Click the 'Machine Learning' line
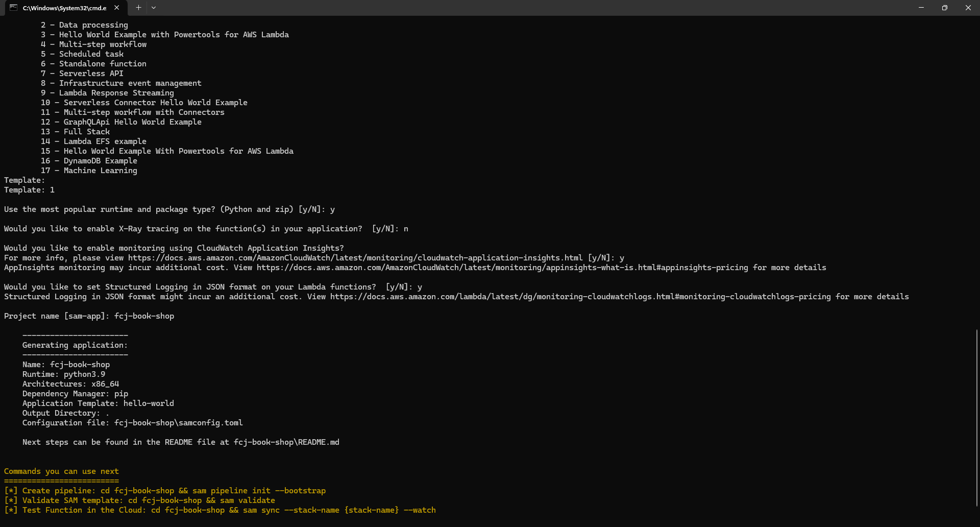 coord(89,171)
